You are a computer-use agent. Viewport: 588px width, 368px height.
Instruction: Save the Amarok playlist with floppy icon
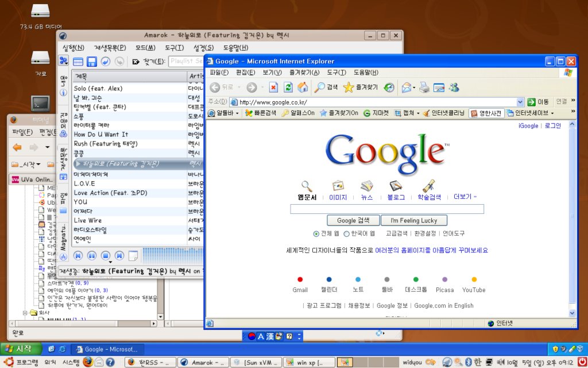coord(91,62)
